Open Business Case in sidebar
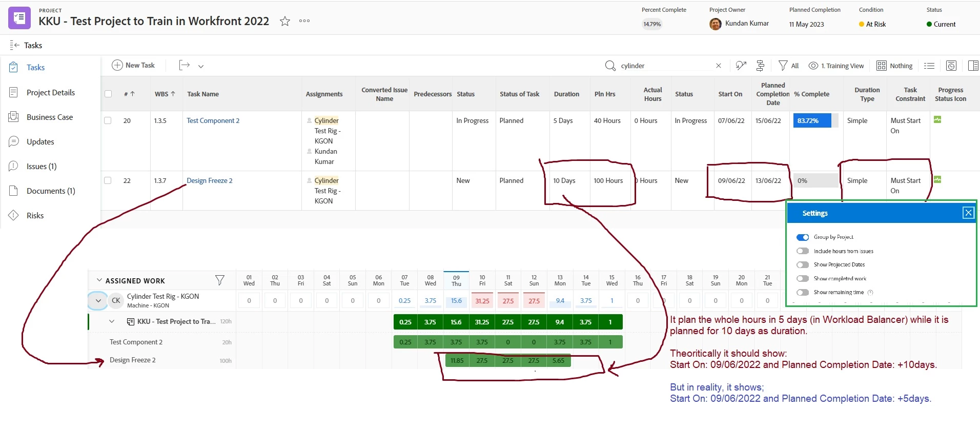This screenshot has height=431, width=980. 50,117
